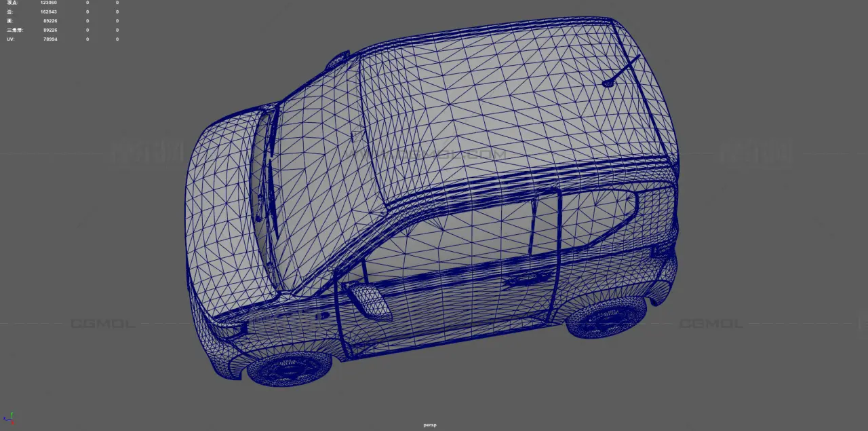
Task: Click the 顶点 vertices label in HUD
Action: (x=12, y=3)
